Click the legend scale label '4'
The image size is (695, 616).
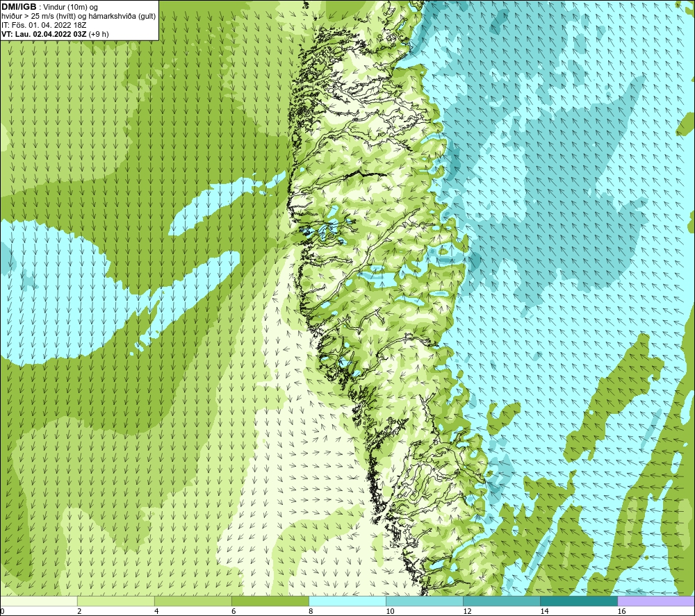pos(156,611)
